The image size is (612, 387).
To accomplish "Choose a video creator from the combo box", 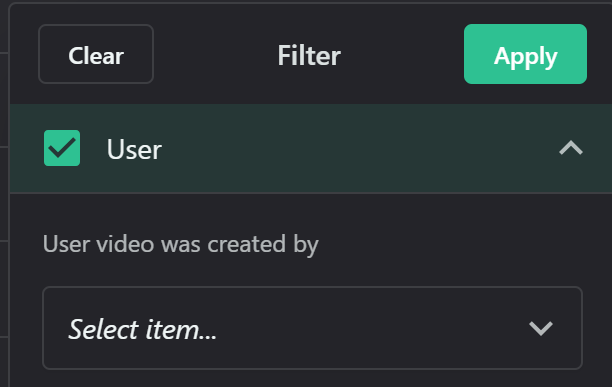I will point(312,328).
